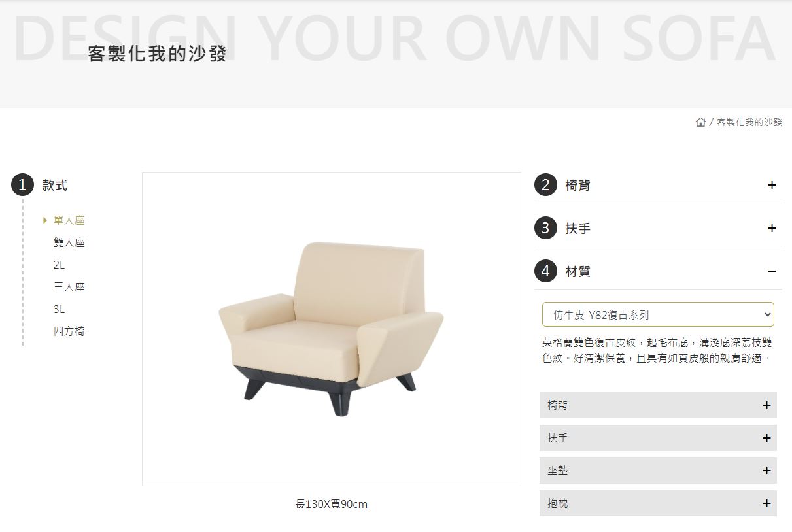Expand the gray 扶手 material panel
792x532 pixels.
point(658,438)
